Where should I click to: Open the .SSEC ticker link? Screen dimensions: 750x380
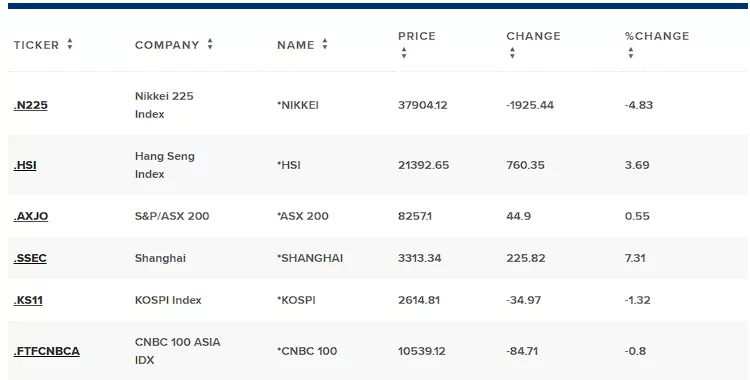pyautogui.click(x=30, y=258)
